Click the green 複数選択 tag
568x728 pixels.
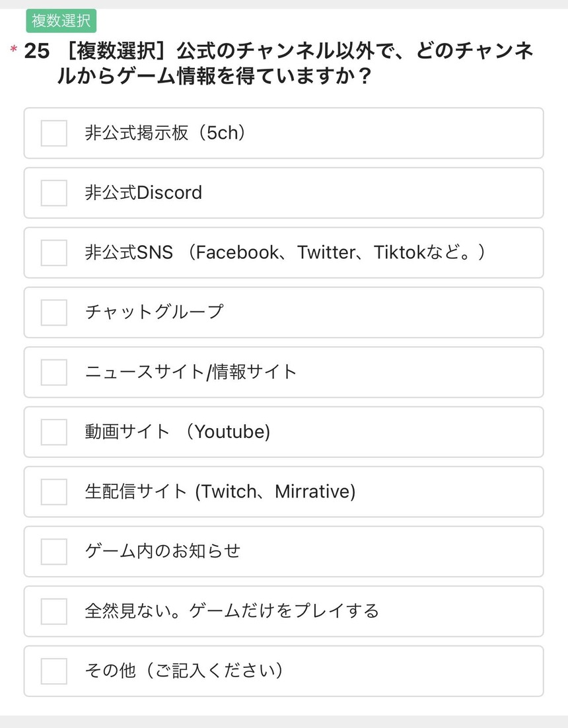[61, 21]
